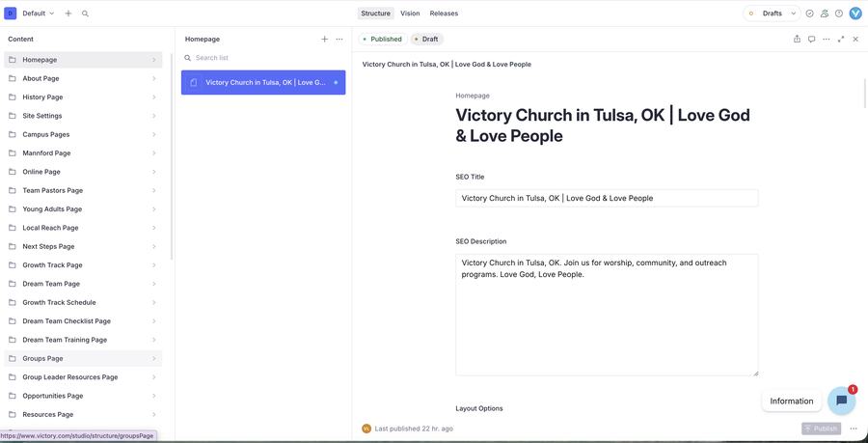Click the Information button

(792, 401)
